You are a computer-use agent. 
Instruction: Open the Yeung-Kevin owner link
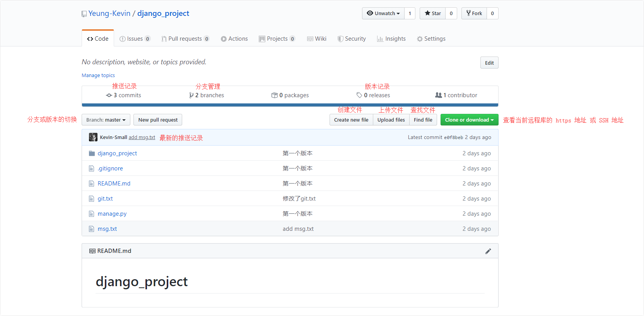[x=109, y=14]
